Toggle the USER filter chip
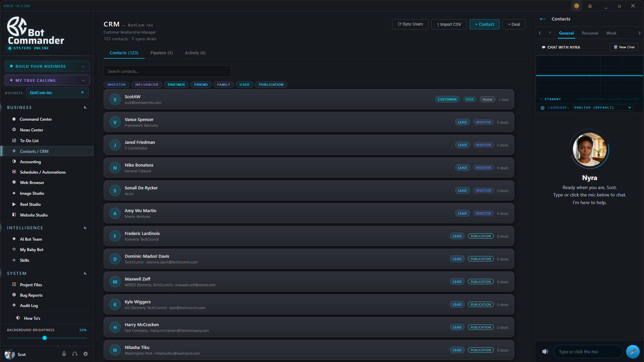Screen dimensions: 644x362 coord(245,85)
